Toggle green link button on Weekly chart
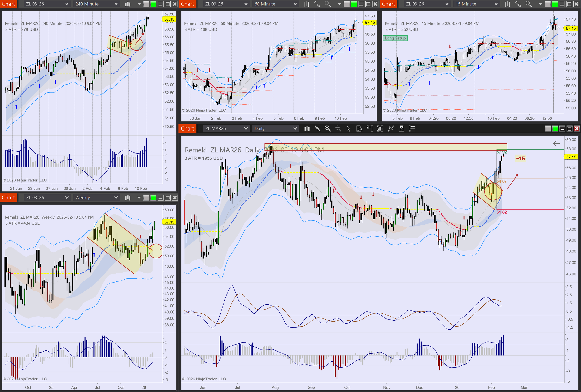Image resolution: width=581 pixels, height=392 pixels. [153, 198]
